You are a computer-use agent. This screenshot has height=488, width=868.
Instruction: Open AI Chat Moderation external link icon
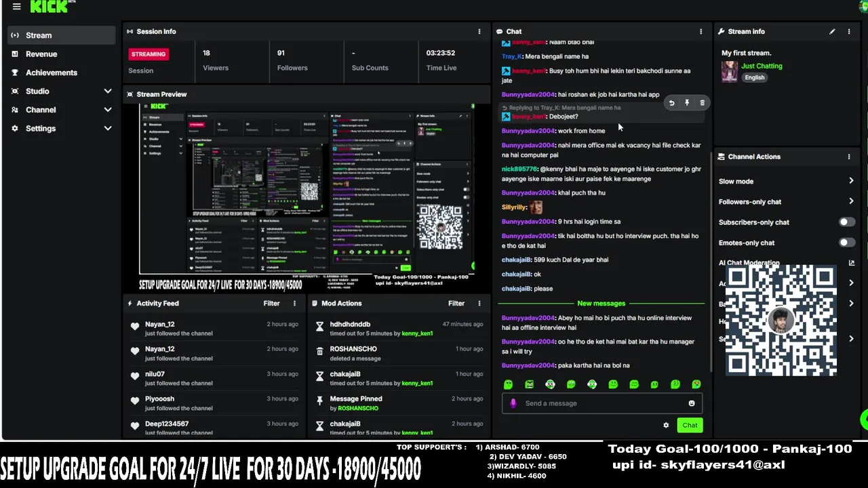click(852, 263)
